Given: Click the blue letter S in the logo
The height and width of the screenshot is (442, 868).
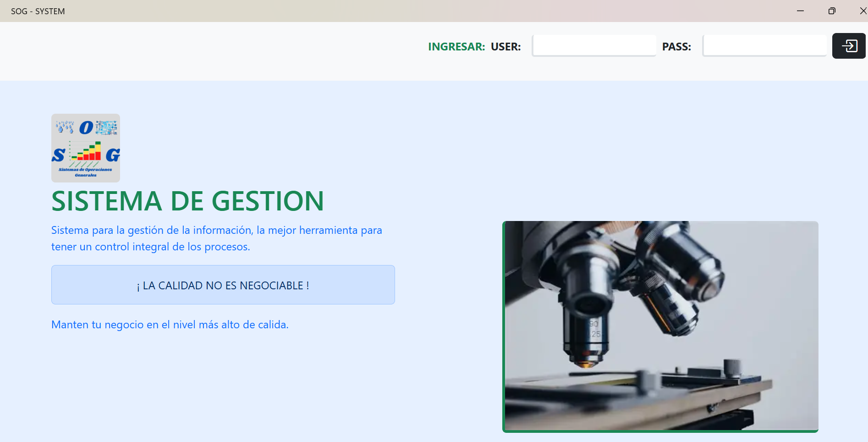Looking at the screenshot, I should (58, 155).
